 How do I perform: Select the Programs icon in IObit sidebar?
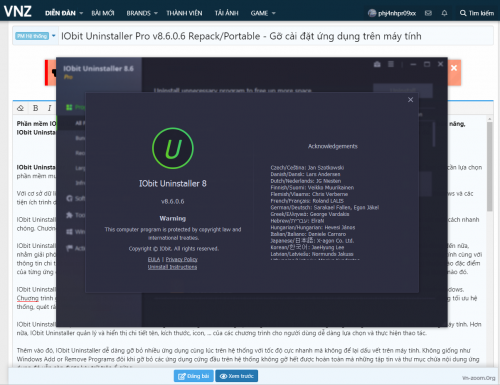69,107
